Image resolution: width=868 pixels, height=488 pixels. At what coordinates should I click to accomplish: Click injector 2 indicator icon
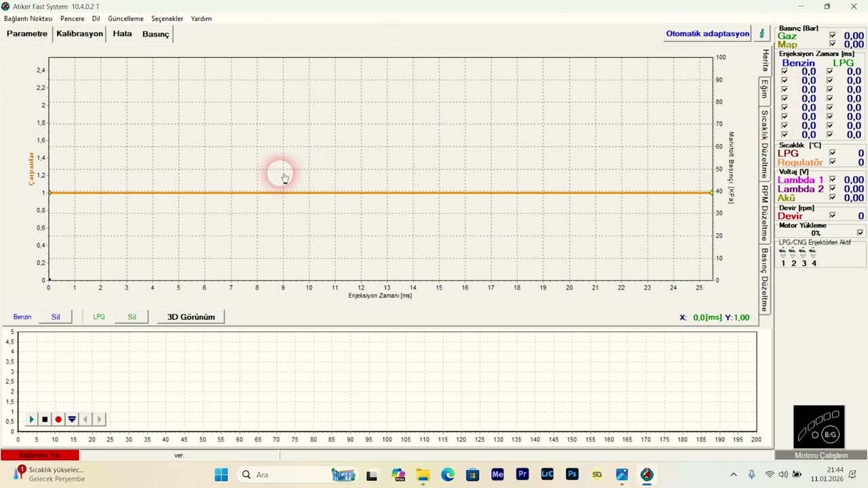793,252
